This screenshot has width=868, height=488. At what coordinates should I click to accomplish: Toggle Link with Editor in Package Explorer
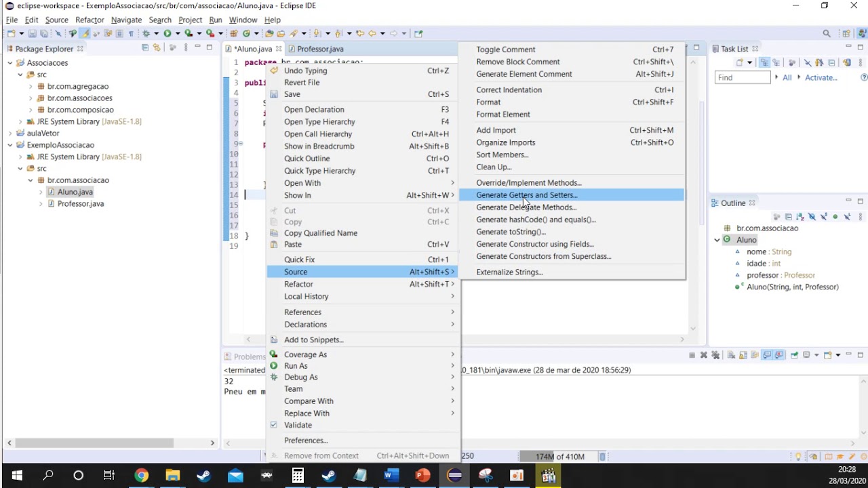pos(157,47)
